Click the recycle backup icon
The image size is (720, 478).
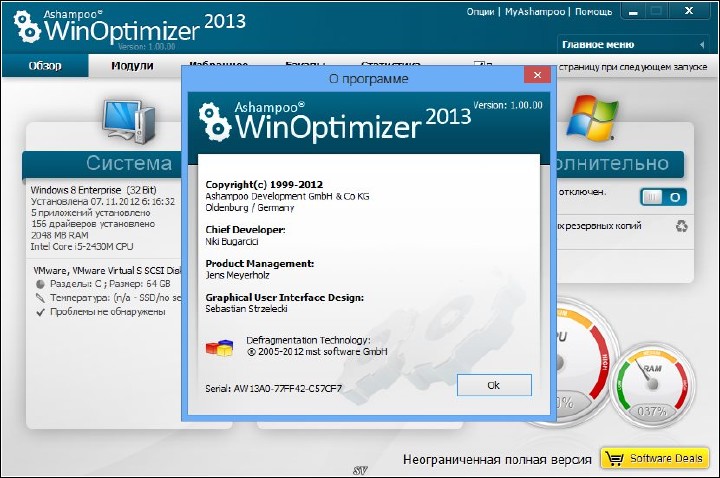pyautogui.click(x=682, y=227)
